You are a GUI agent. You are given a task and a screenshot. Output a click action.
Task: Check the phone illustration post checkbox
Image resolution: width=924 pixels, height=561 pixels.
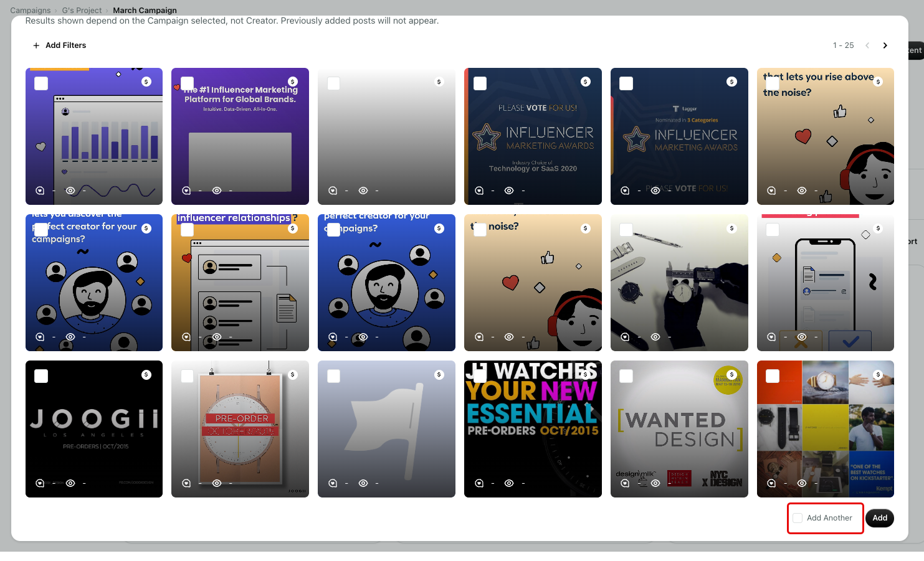point(773,230)
